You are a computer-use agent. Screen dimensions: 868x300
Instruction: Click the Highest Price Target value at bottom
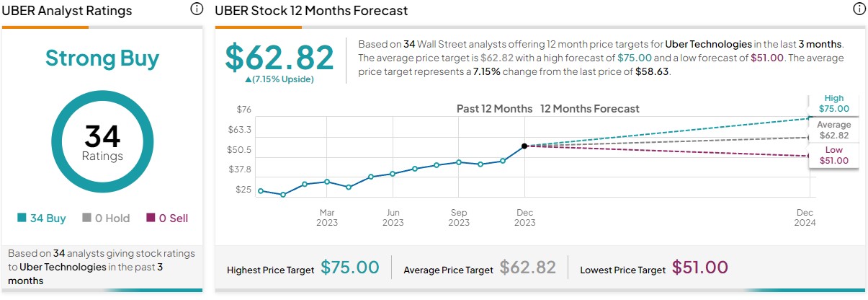coord(349,268)
